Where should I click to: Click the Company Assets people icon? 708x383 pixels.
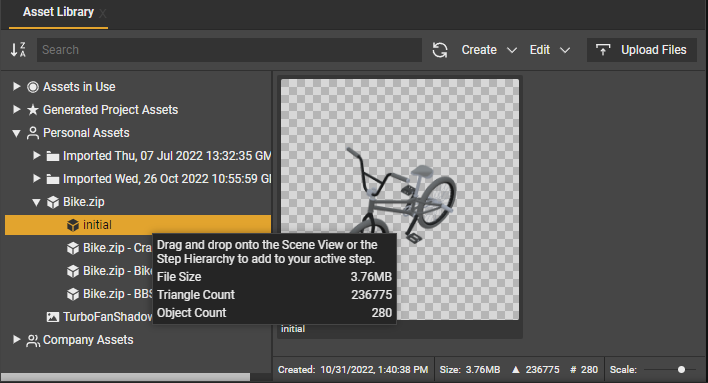pyautogui.click(x=33, y=340)
